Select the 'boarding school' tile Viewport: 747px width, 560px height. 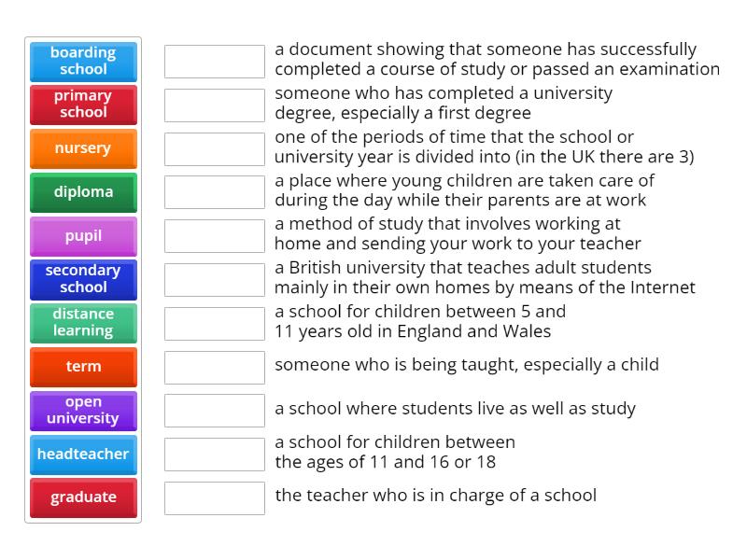point(83,61)
